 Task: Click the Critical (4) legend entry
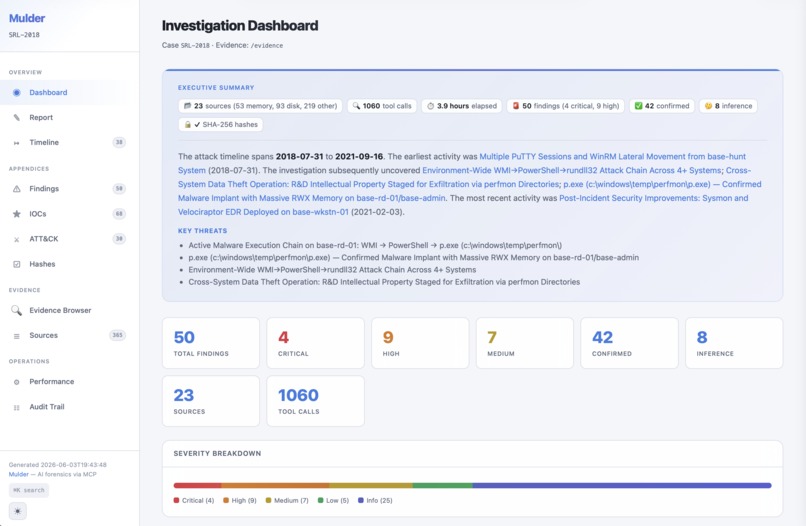tap(194, 500)
